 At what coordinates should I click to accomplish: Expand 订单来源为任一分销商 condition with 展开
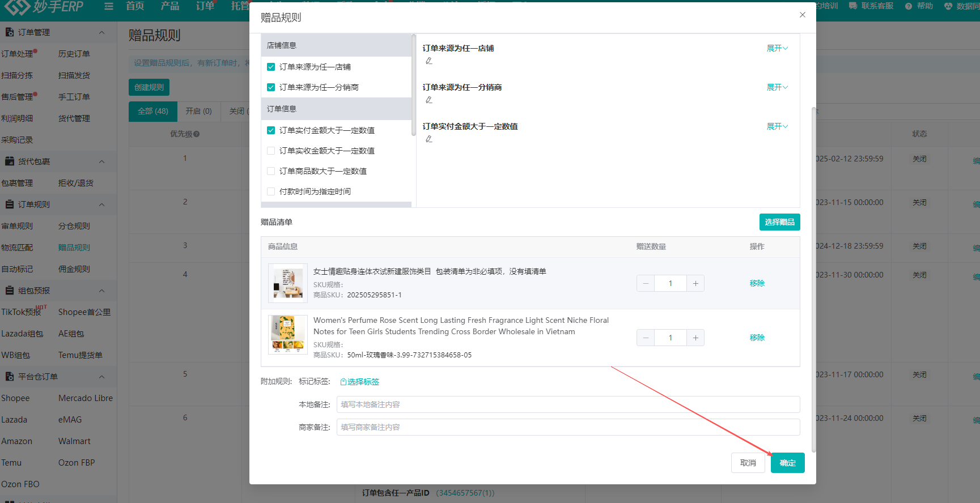pyautogui.click(x=777, y=87)
